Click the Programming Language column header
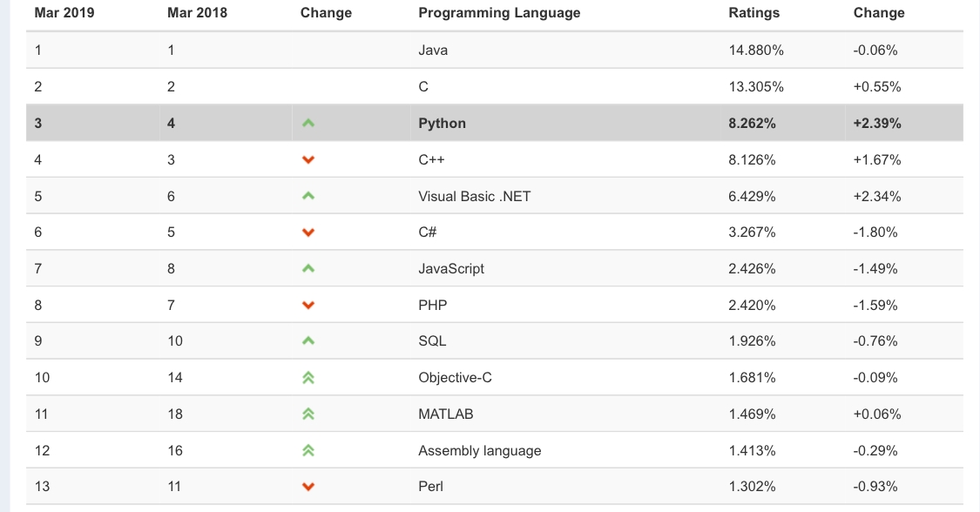This screenshot has height=512, width=980. (x=499, y=13)
